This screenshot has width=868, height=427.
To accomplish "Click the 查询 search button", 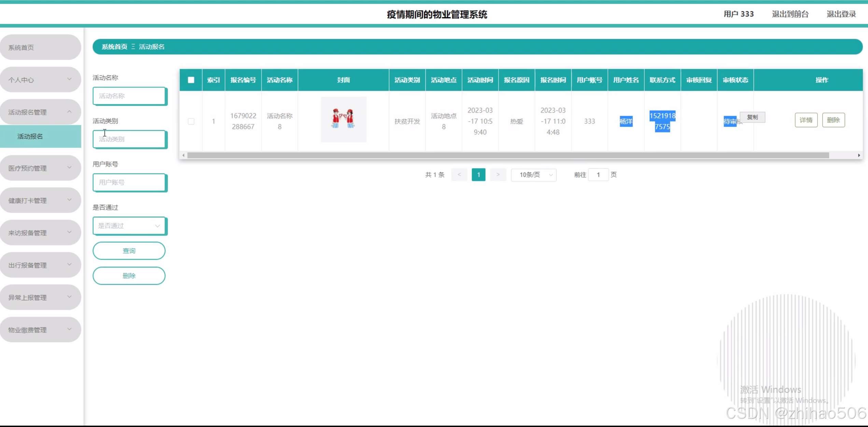I will pyautogui.click(x=129, y=251).
